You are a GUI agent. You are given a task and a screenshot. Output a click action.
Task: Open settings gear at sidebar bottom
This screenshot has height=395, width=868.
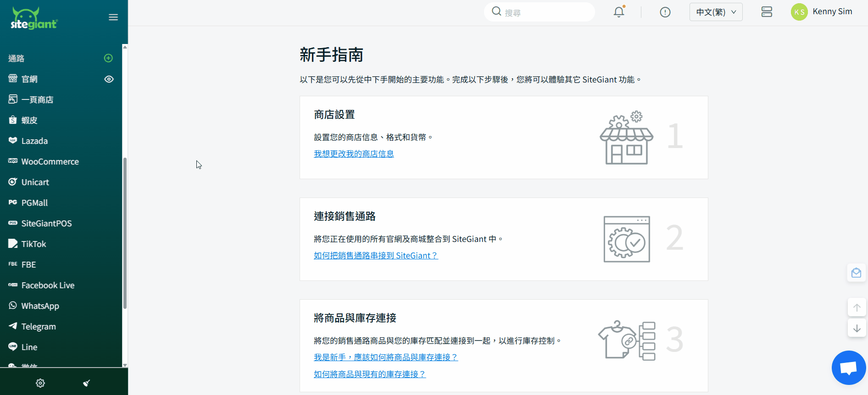40,383
